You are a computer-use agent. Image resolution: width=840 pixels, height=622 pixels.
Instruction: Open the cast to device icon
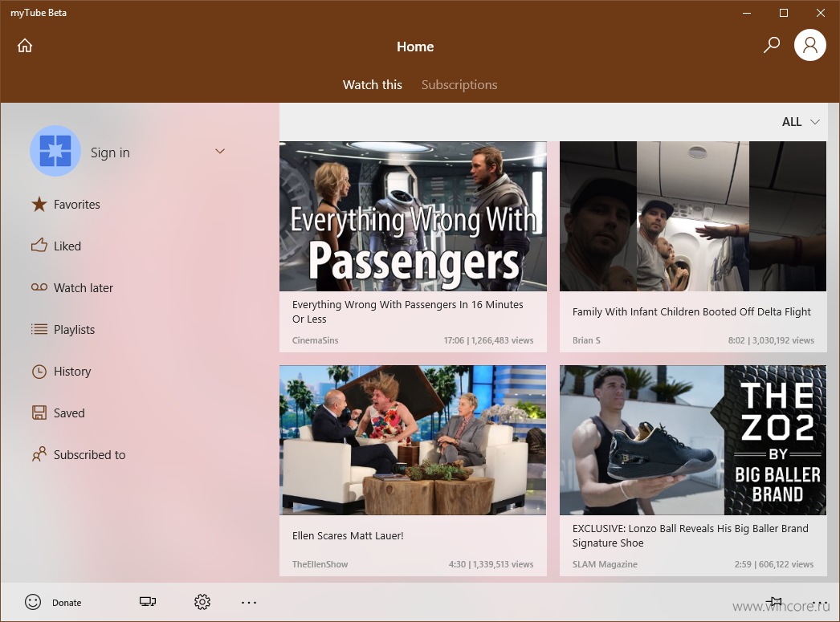pyautogui.click(x=148, y=602)
